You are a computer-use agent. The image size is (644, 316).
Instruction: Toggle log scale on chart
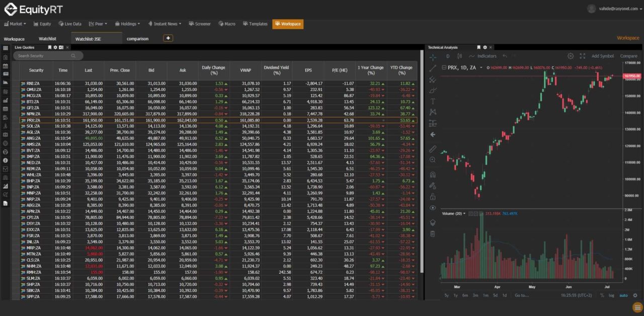[611, 295]
